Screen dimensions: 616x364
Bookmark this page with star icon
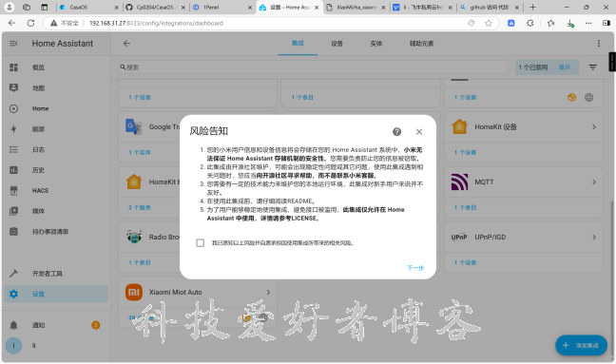point(489,23)
